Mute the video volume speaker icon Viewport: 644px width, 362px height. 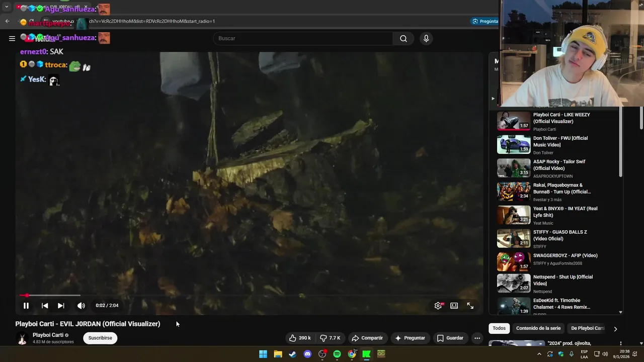click(x=81, y=305)
